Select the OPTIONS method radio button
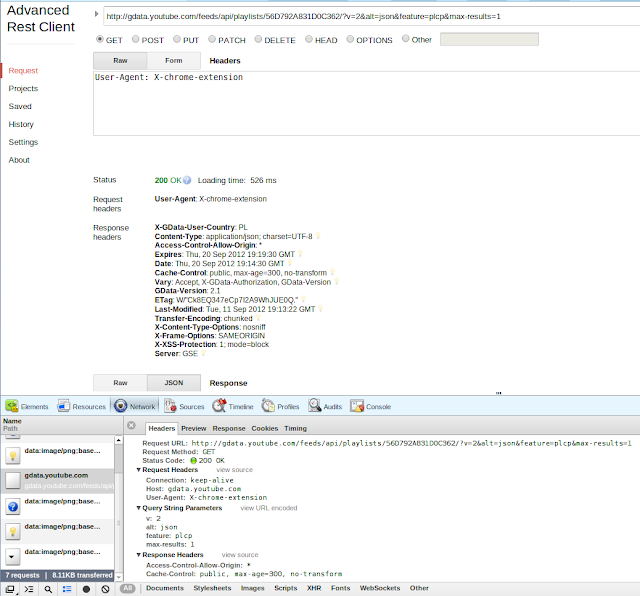The height and width of the screenshot is (596, 640). click(350, 39)
